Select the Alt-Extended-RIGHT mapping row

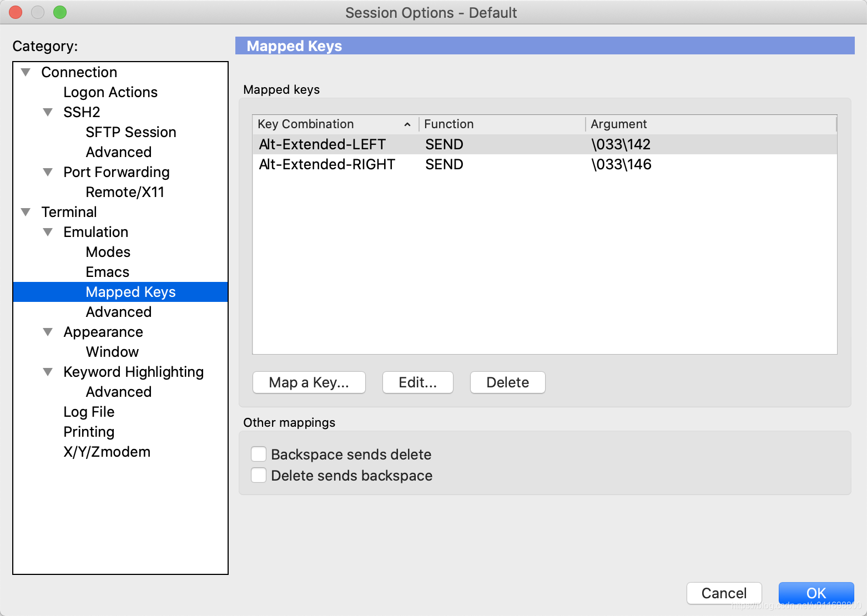545,164
